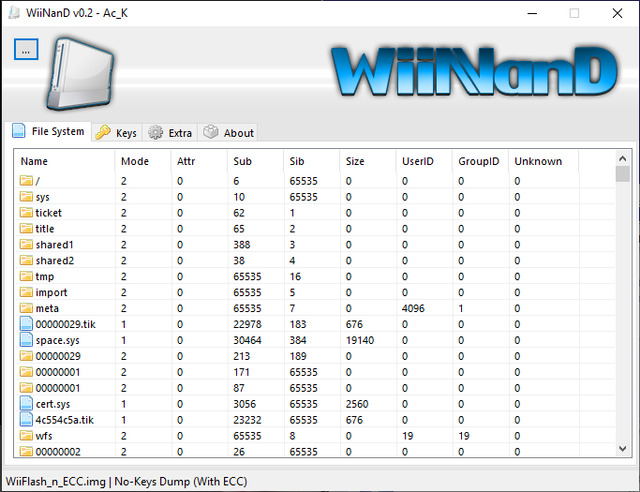Screen dimensions: 640x492
Task: Select the "shared1" row name
Action: coord(54,245)
